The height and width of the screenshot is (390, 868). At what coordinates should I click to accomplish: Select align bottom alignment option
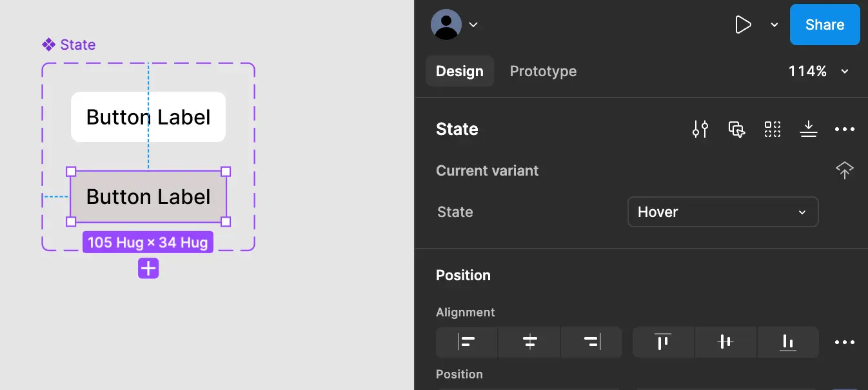pyautogui.click(x=787, y=342)
